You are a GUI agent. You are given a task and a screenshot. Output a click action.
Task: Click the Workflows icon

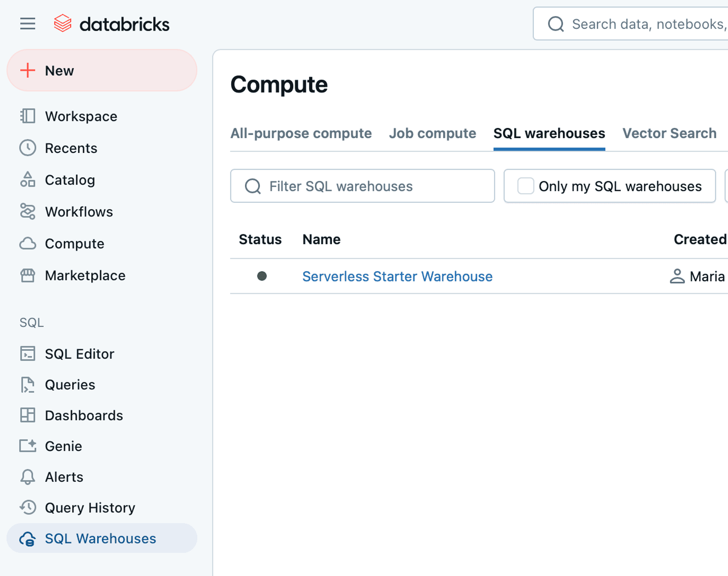point(28,212)
